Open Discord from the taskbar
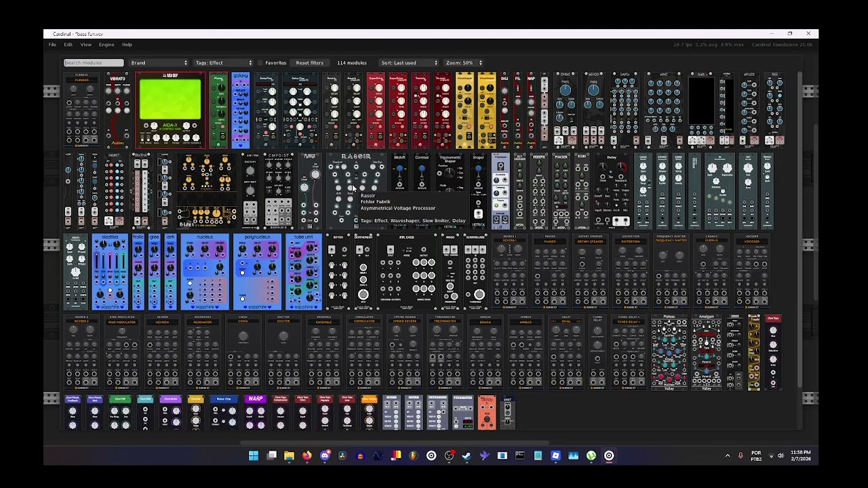Image resolution: width=868 pixels, height=488 pixels. coord(325,456)
